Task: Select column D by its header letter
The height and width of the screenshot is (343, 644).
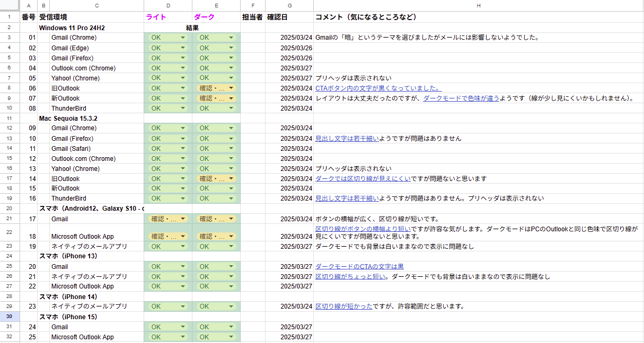Action: (168, 5)
